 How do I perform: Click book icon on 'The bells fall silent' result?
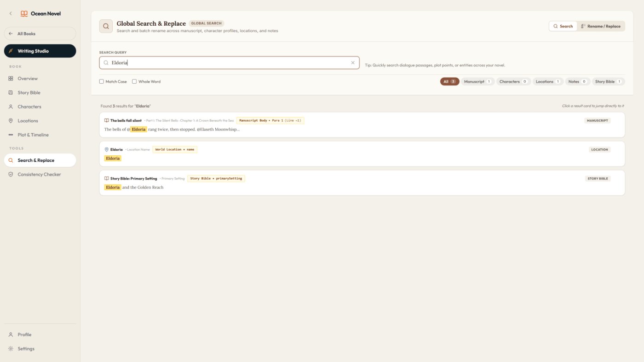pyautogui.click(x=107, y=120)
